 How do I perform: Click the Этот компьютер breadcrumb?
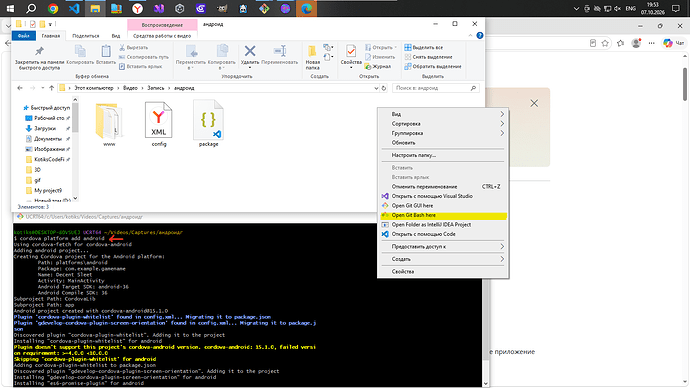(x=94, y=88)
